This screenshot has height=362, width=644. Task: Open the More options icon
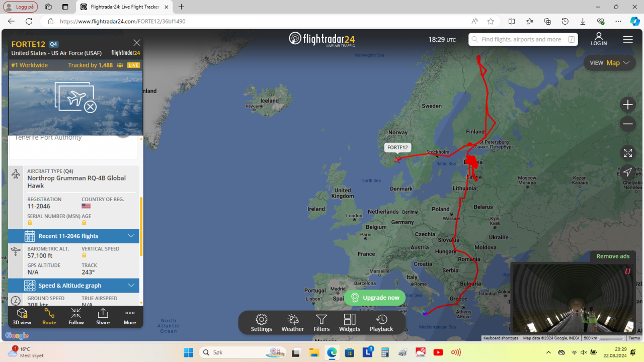tap(129, 316)
